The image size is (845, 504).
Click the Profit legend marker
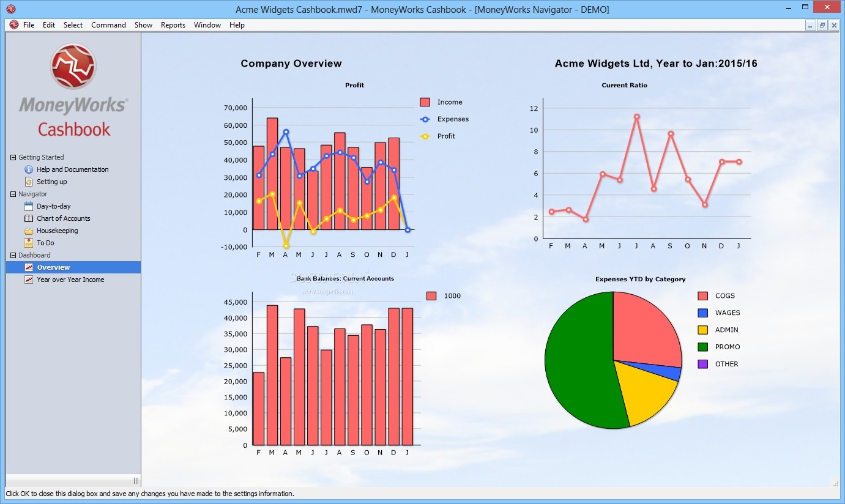425,136
